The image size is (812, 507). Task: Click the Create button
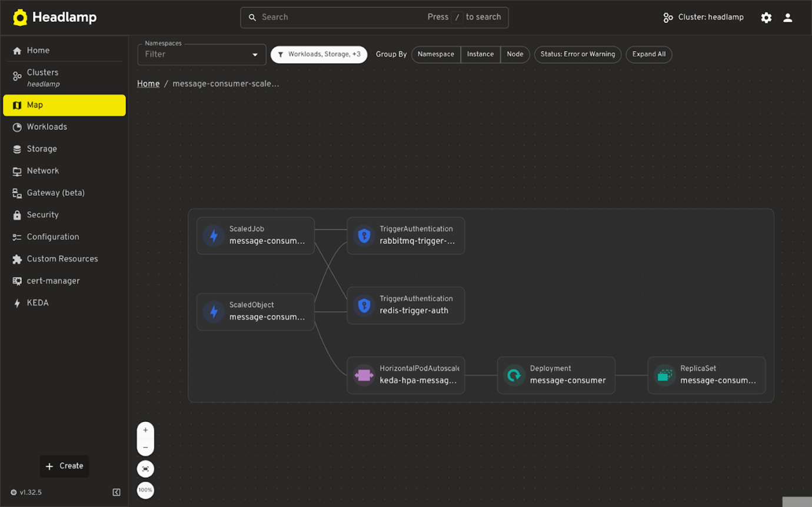(x=65, y=466)
